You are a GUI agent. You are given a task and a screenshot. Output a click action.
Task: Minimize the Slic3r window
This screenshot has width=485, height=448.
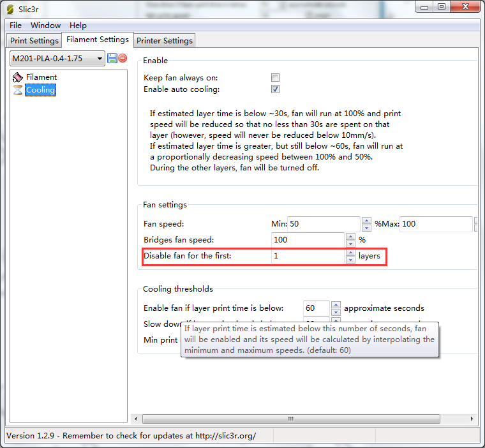click(424, 7)
